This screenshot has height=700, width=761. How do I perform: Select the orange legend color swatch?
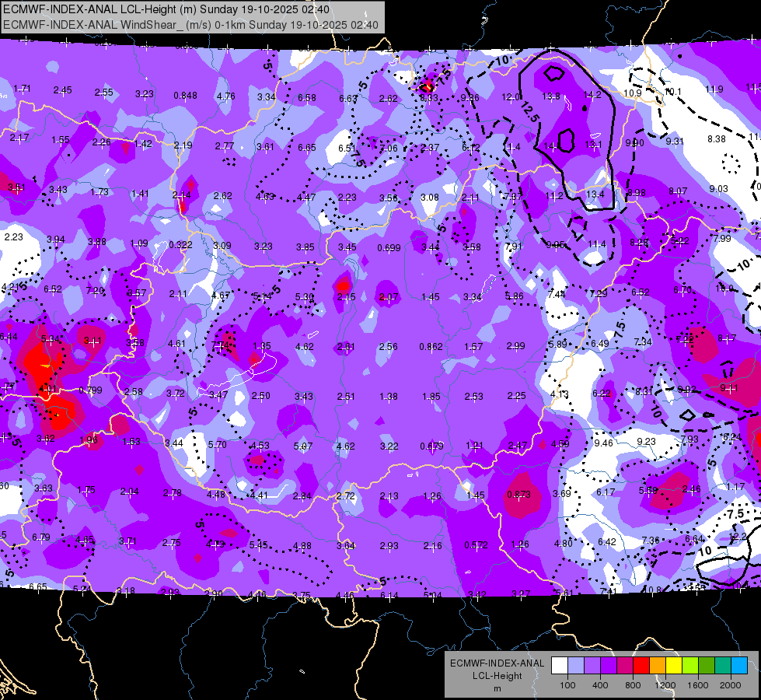tap(658, 666)
